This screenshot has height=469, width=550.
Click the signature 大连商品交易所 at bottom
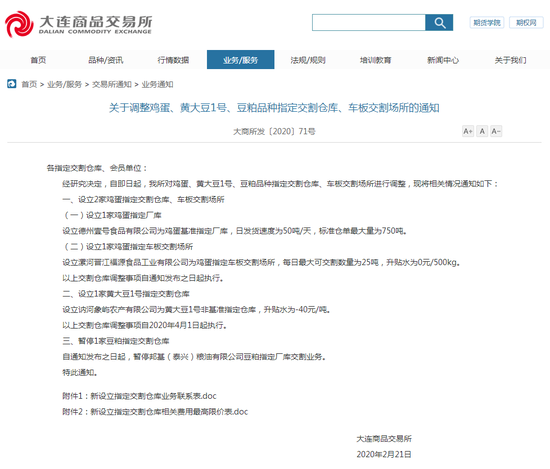tap(384, 438)
